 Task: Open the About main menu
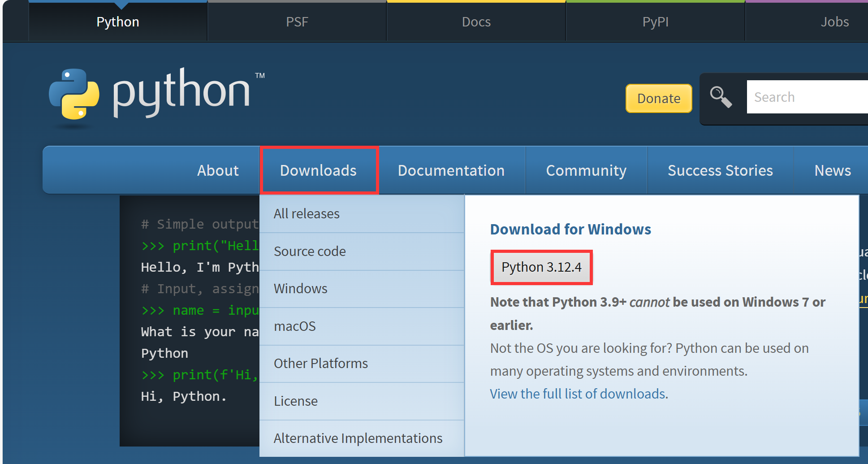coord(218,170)
